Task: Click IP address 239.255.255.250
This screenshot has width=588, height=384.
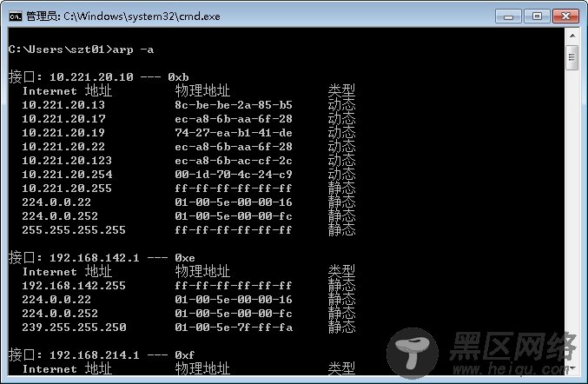Action: tap(74, 327)
